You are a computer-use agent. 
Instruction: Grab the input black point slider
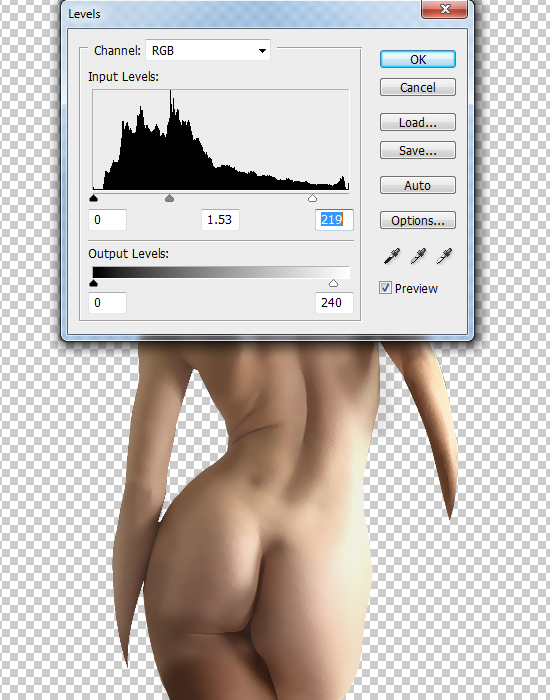tap(93, 198)
